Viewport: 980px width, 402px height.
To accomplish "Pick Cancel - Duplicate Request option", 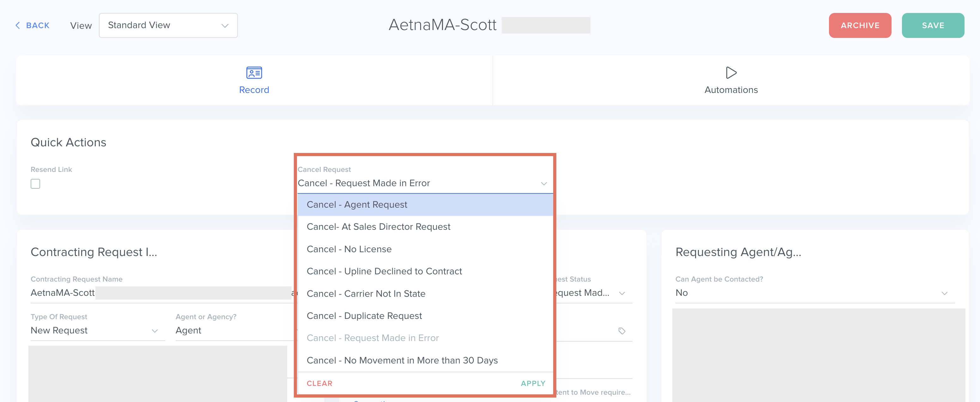I will (x=364, y=316).
